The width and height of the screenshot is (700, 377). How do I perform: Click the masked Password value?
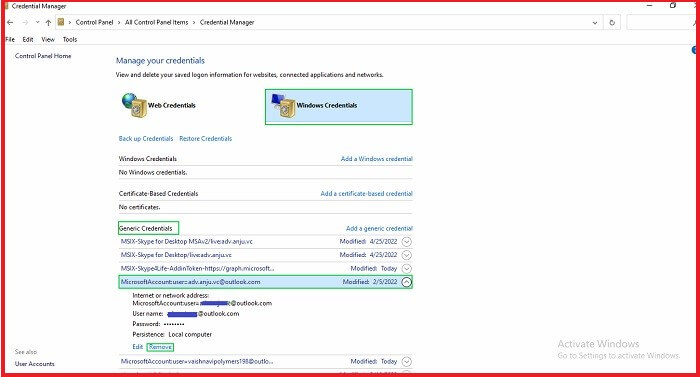(x=174, y=324)
